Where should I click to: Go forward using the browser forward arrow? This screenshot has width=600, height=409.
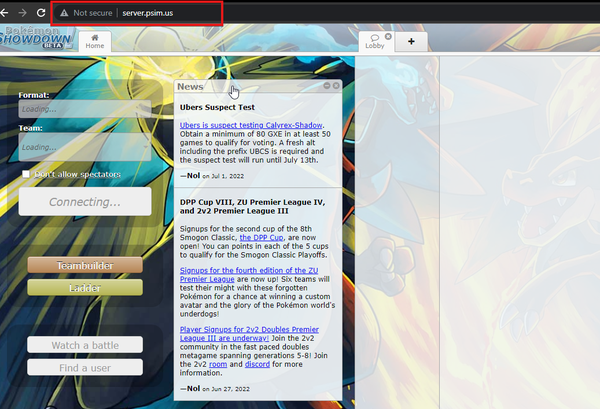[23, 13]
